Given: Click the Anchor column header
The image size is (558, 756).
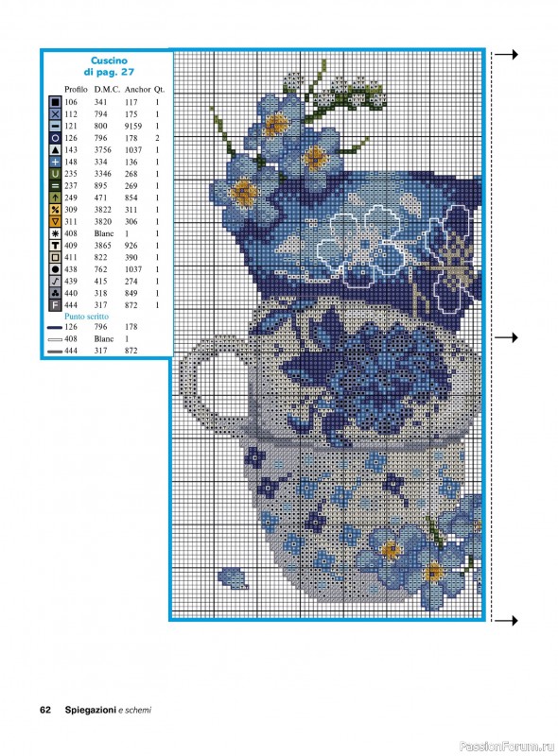Looking at the screenshot, I should point(137,89).
